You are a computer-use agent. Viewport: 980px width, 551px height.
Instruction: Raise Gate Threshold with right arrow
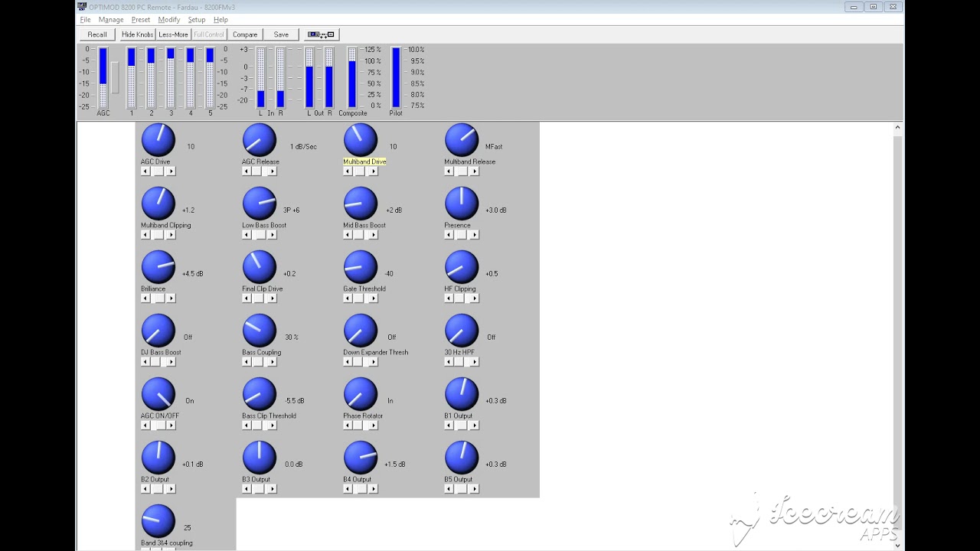pos(373,298)
